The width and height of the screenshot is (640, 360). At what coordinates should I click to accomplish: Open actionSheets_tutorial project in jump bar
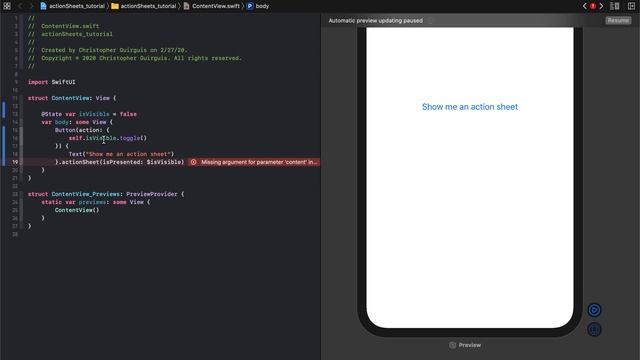tap(73, 6)
